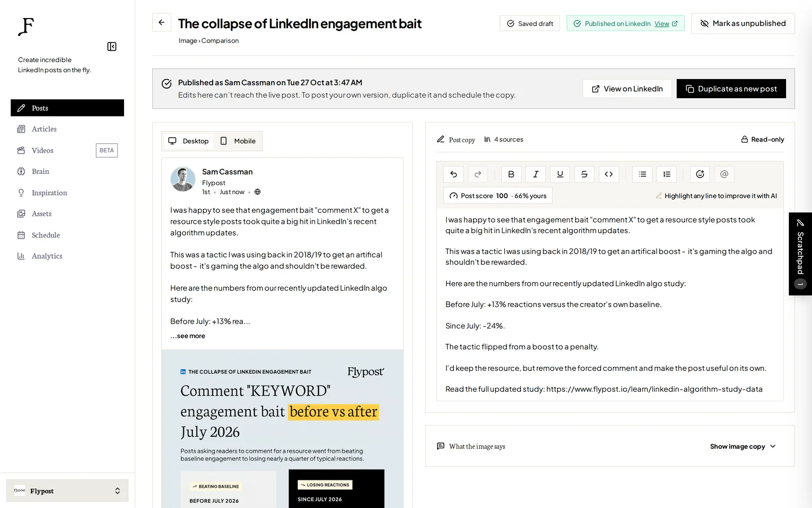
Task: Open the Assets section
Action: tap(67, 214)
